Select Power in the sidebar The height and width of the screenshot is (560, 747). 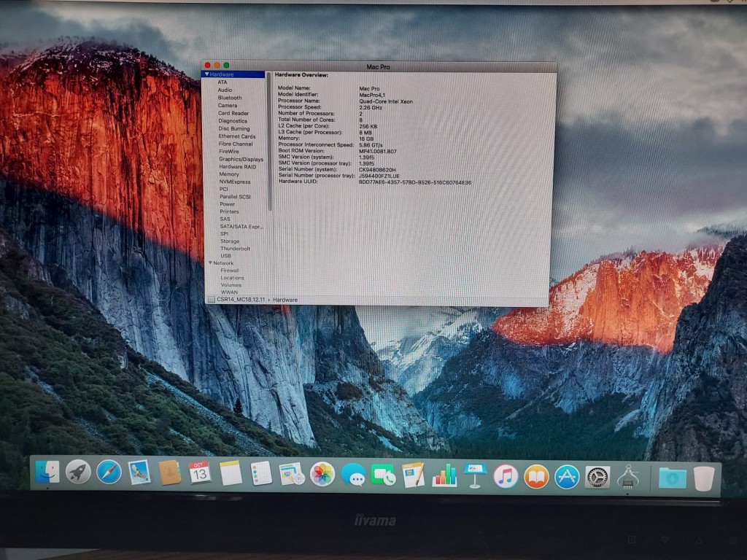coord(228,204)
